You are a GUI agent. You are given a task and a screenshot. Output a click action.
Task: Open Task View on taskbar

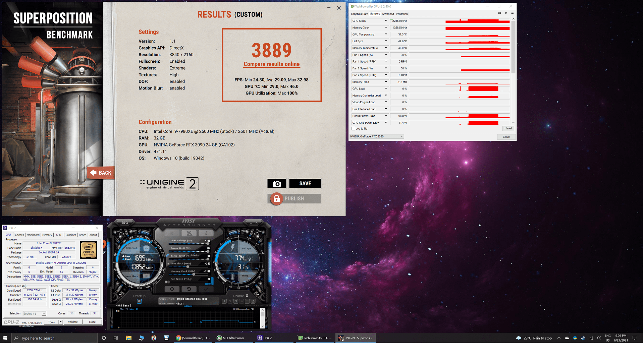tap(116, 338)
